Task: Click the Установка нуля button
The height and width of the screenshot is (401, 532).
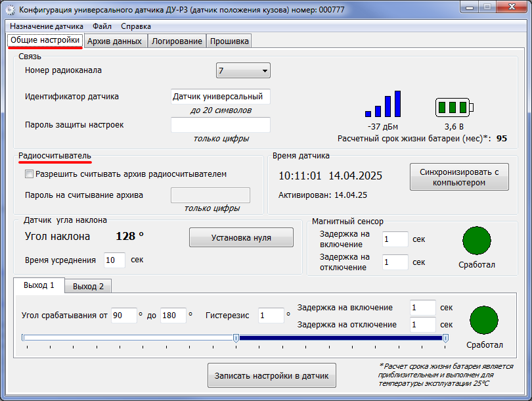Action: (241, 238)
